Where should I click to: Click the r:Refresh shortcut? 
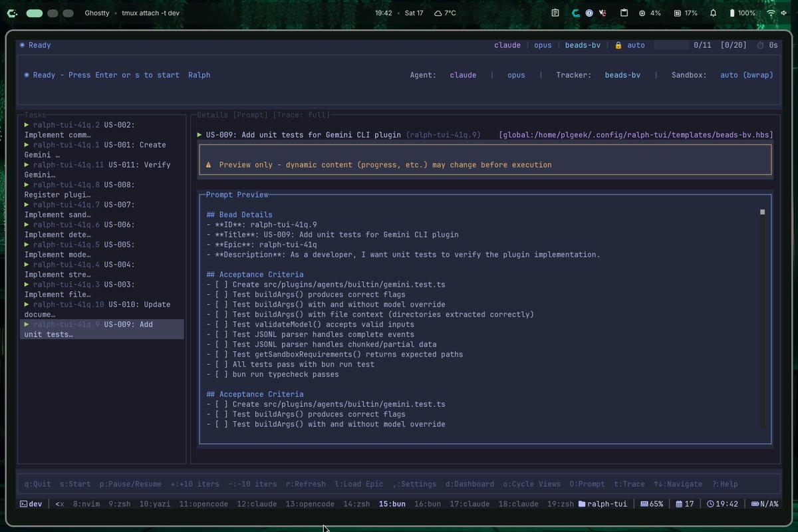[x=306, y=484]
